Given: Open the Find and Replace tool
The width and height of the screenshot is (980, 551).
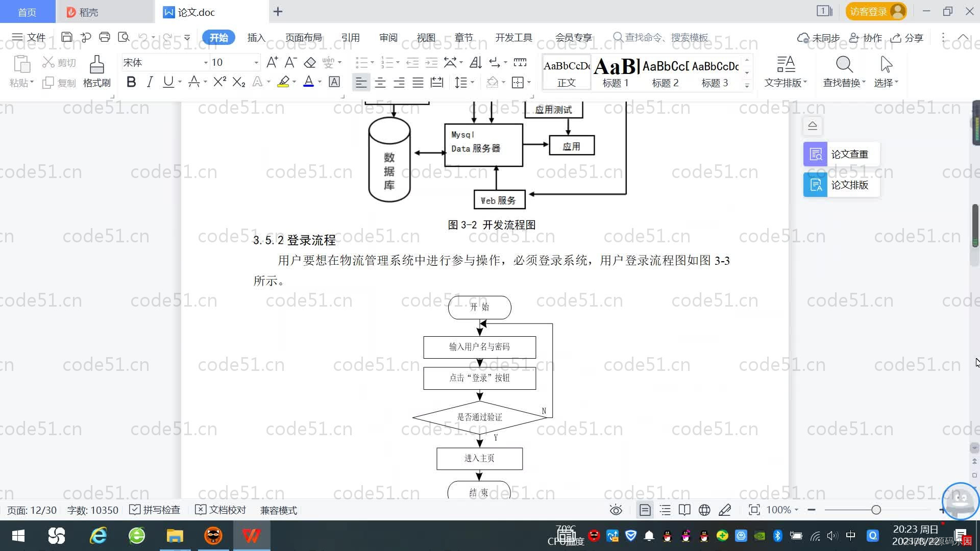Looking at the screenshot, I should (843, 71).
